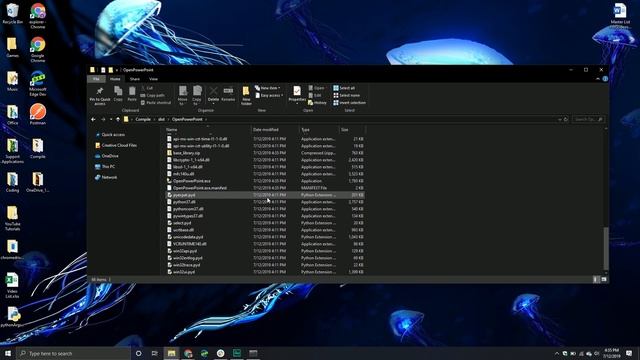640x360 pixels.
Task: Sort by the Size column header
Action: point(352,129)
